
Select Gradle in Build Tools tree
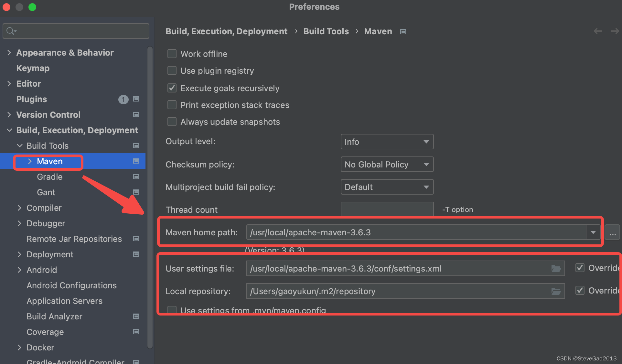[50, 177]
